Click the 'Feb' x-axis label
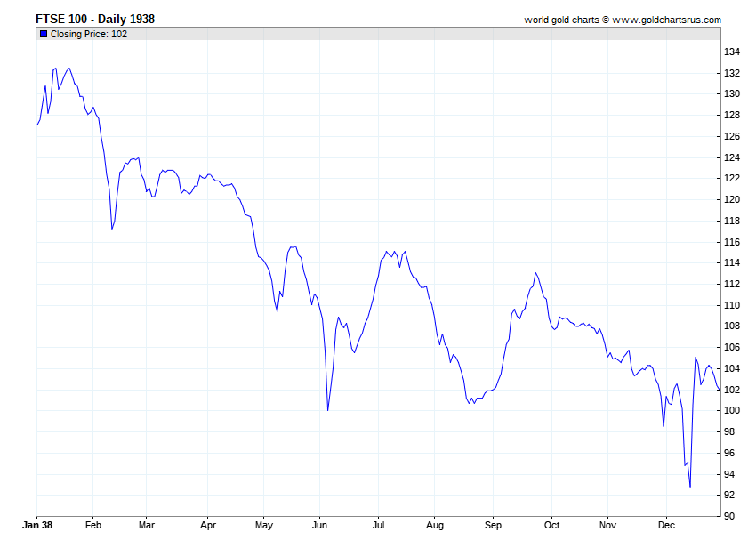756x548 pixels. [x=93, y=525]
